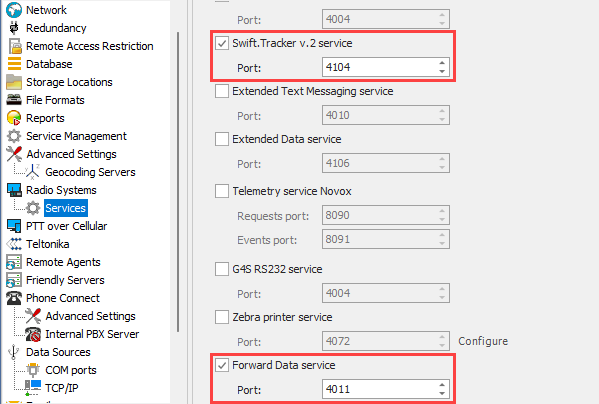
Task: Click the Storage Locations folder icon
Action: (14, 82)
